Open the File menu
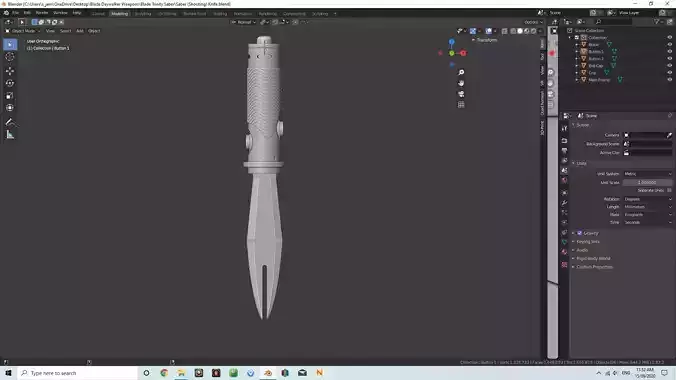The width and height of the screenshot is (676, 380). 16,13
